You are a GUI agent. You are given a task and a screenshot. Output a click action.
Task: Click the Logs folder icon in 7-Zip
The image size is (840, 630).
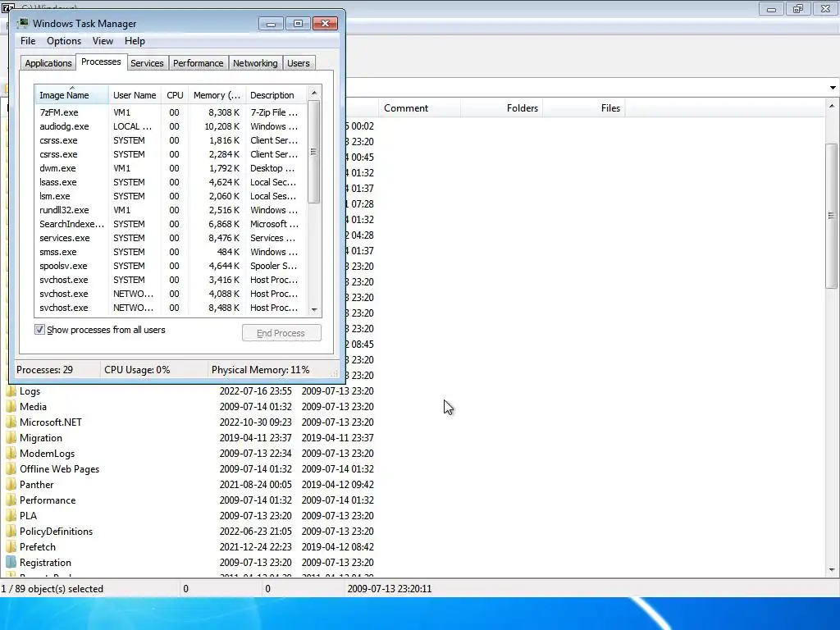coord(11,391)
